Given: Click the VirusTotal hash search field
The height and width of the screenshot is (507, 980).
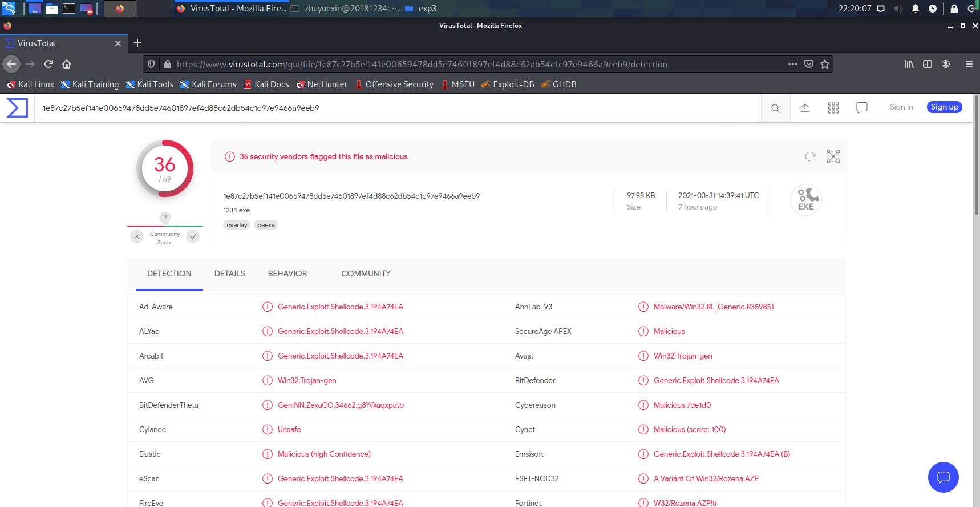Looking at the screenshot, I should point(398,108).
